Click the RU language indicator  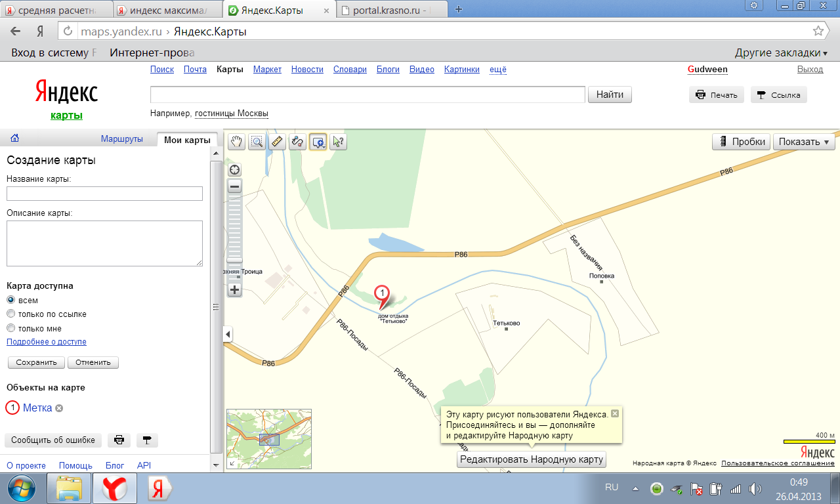pyautogui.click(x=612, y=488)
